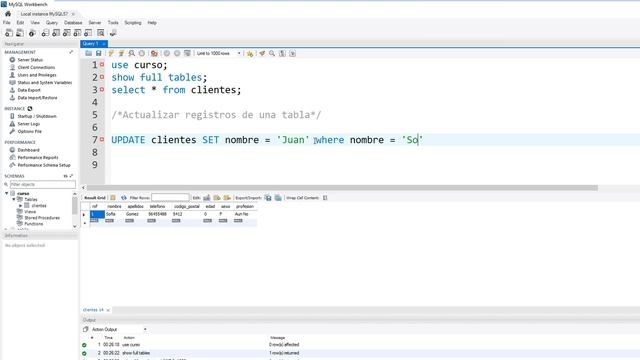Screen dimensions: 640x360
Task: Select Views under the curso schema
Action: 30,212
